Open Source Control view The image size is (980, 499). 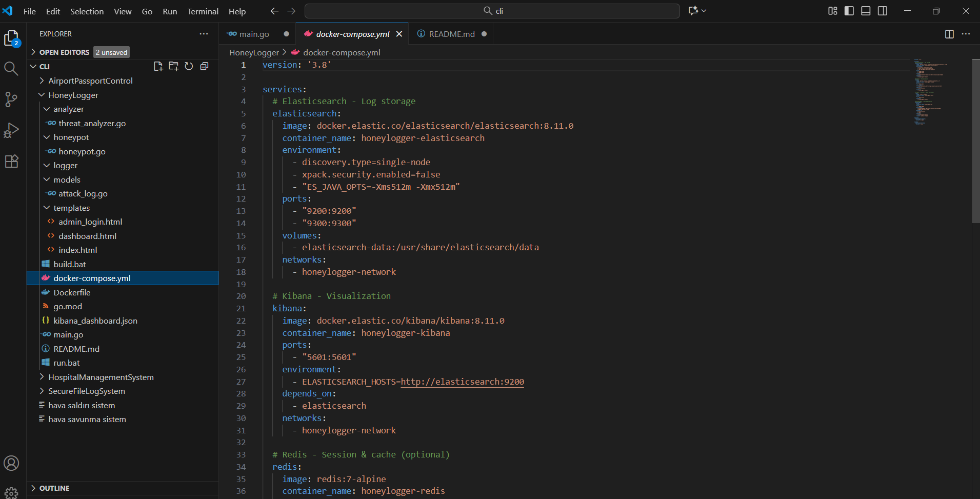pyautogui.click(x=11, y=99)
